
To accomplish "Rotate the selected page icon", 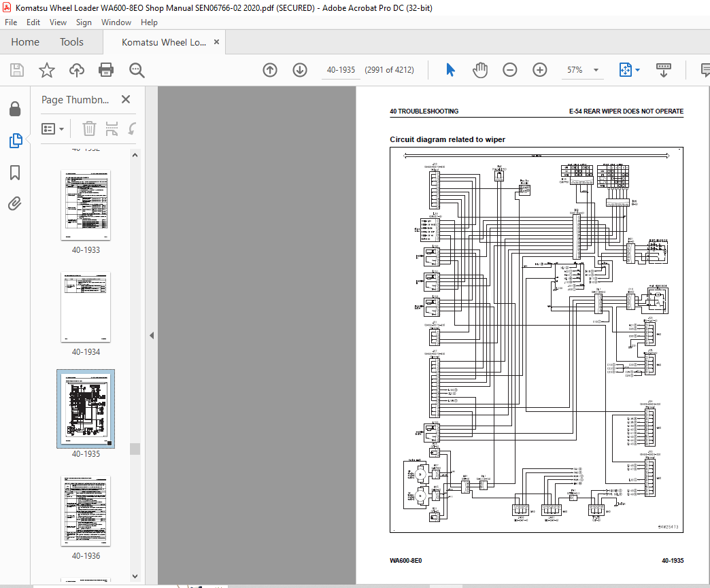I will (132, 128).
